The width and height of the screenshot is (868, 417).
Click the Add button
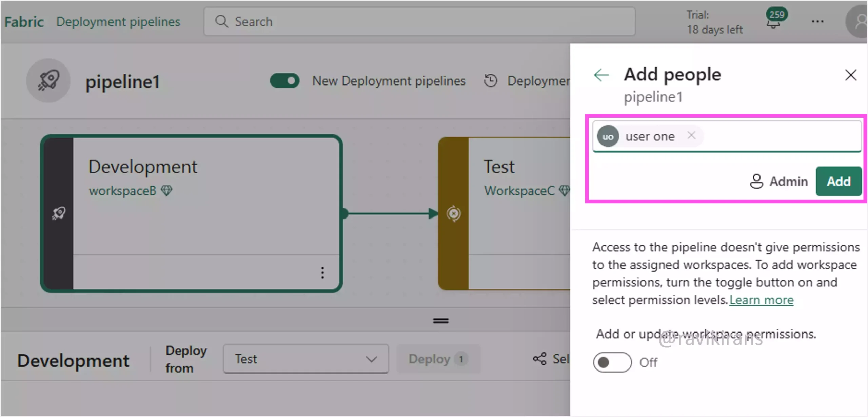(839, 181)
